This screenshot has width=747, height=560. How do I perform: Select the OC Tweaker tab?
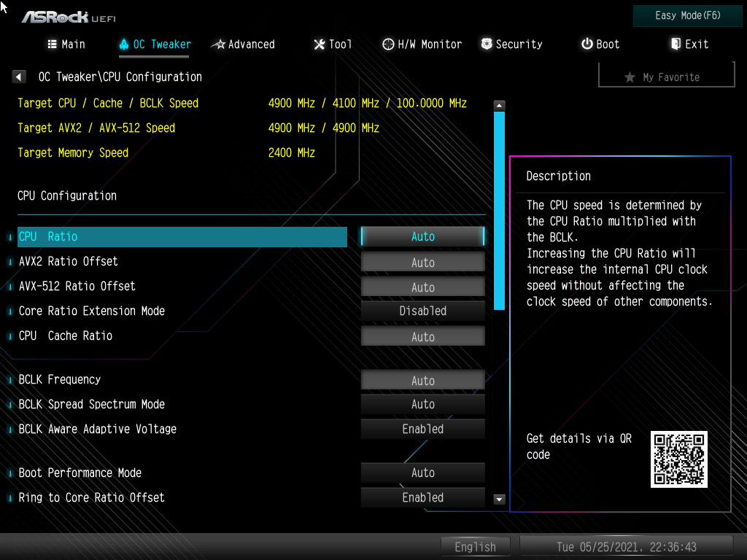tap(153, 44)
